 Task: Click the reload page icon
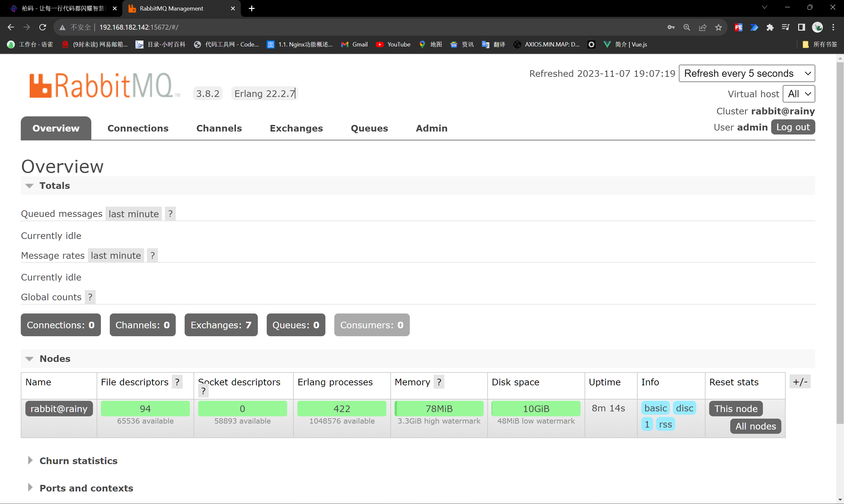42,27
